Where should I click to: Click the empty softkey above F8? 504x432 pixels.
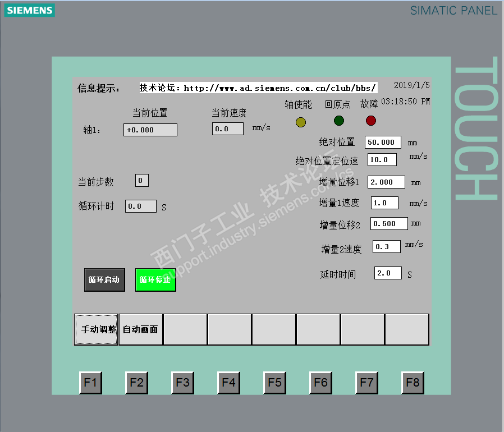tap(407, 329)
